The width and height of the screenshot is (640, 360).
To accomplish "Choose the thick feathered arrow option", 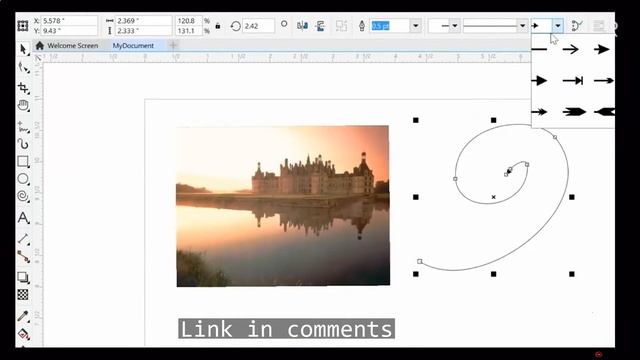I will click(x=574, y=111).
